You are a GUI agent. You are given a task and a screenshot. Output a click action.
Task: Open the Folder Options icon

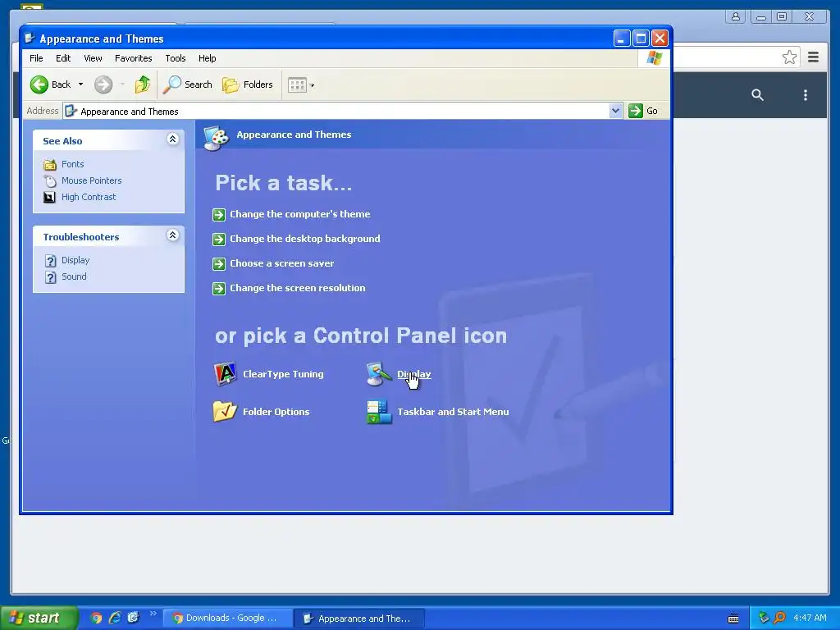click(225, 412)
